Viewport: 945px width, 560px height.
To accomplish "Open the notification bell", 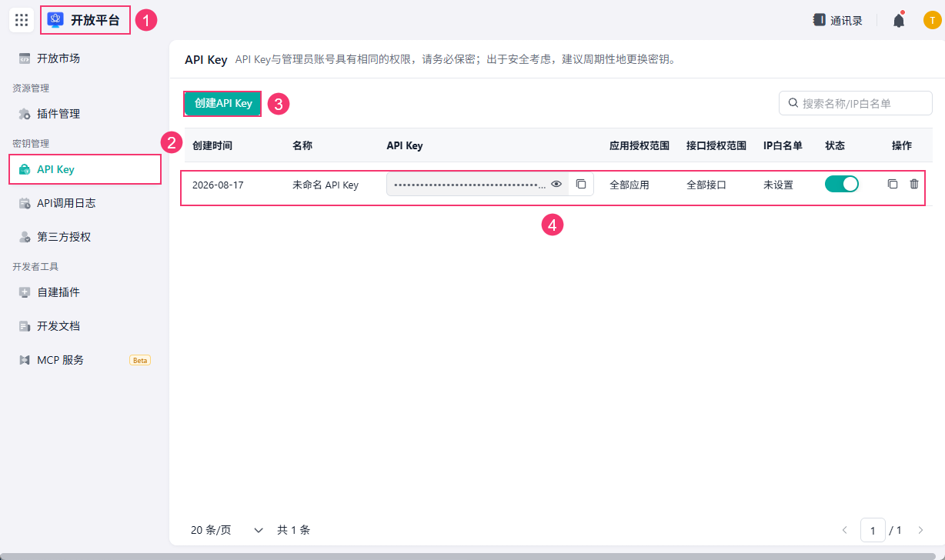I will click(899, 21).
